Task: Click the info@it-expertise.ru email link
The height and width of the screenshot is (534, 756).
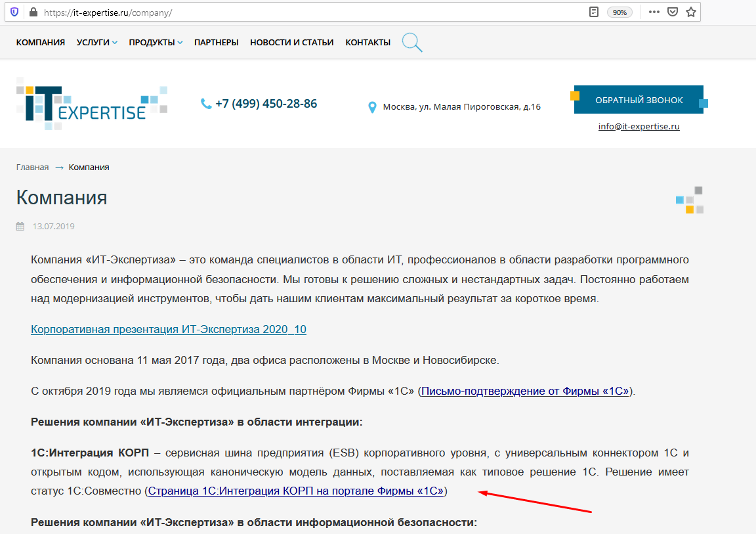Action: tap(639, 126)
